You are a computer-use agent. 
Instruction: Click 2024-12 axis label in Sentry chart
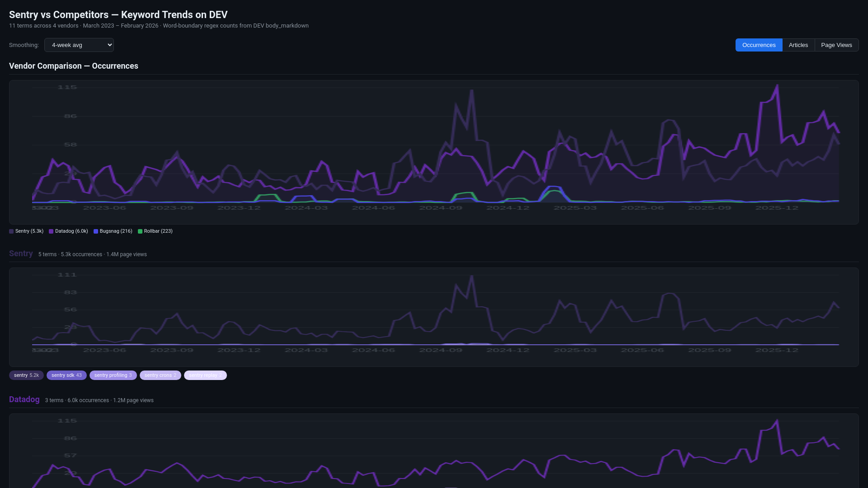pyautogui.click(x=508, y=351)
